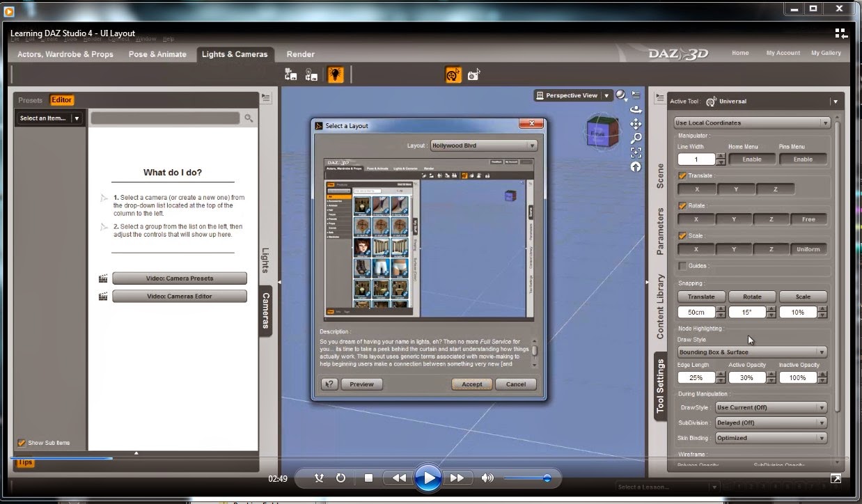Screen dimensions: 862x504
Task: Open the SubDivision Delayed (Off) dropdown
Action: pyautogui.click(x=771, y=423)
